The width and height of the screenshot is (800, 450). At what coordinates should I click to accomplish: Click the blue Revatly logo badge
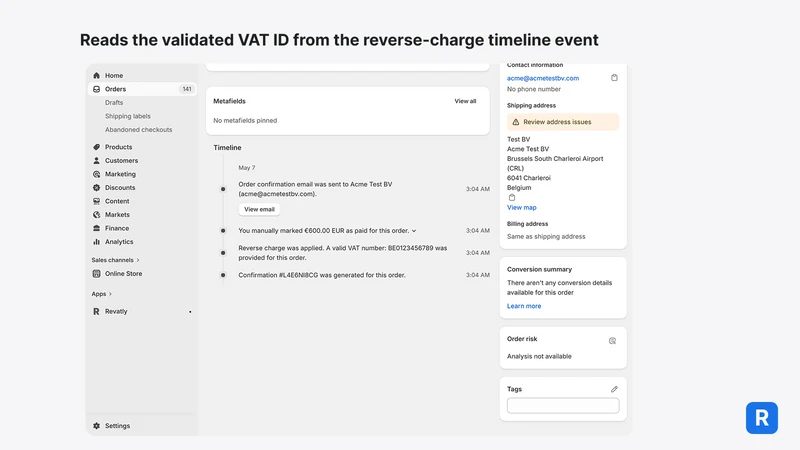coord(762,418)
